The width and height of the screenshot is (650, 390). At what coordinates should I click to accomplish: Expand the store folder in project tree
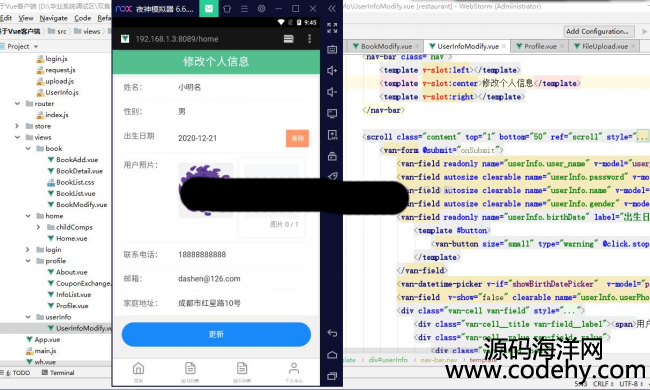17,126
